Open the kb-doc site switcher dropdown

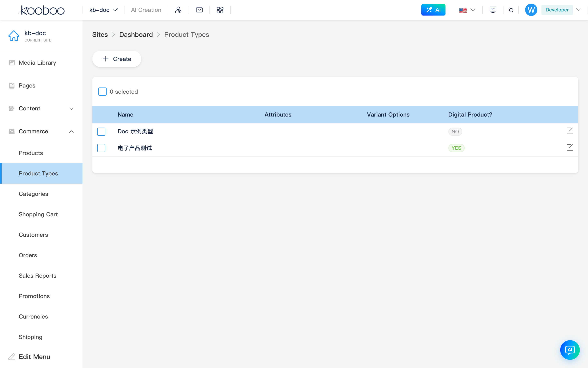pos(103,10)
